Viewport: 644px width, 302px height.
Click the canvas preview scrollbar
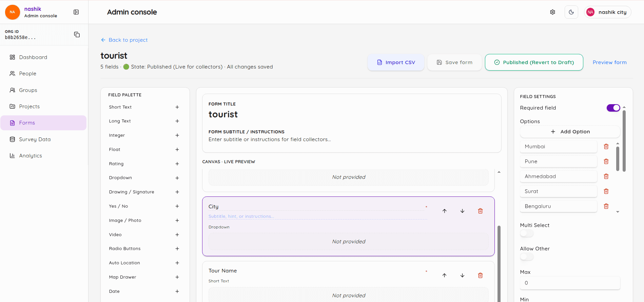coord(499,264)
